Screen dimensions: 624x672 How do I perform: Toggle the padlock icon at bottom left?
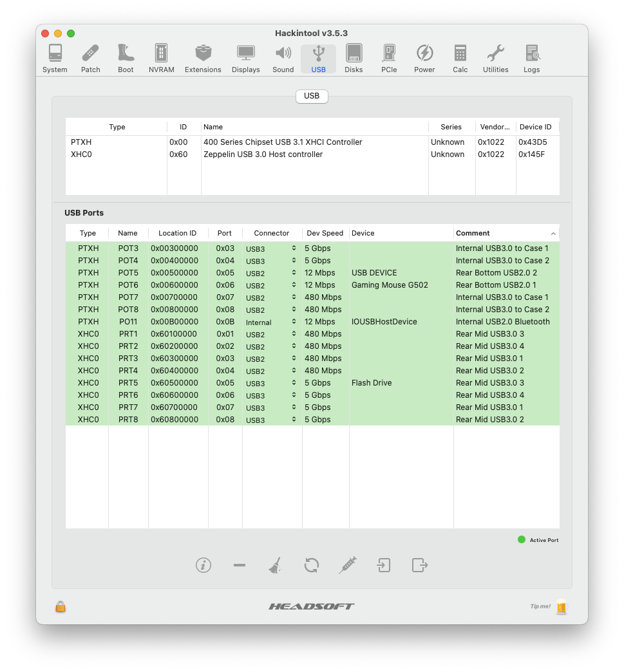(61, 606)
